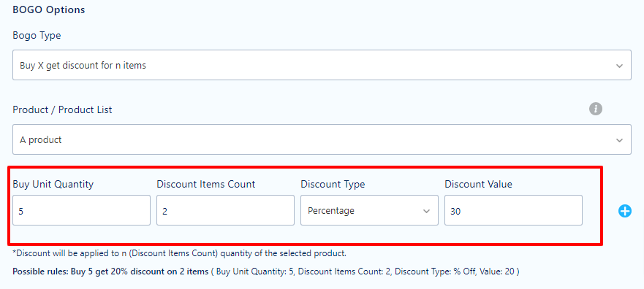Viewport: 644px width, 289px height.
Task: Click the gray info icon near Product List
Action: pos(596,109)
